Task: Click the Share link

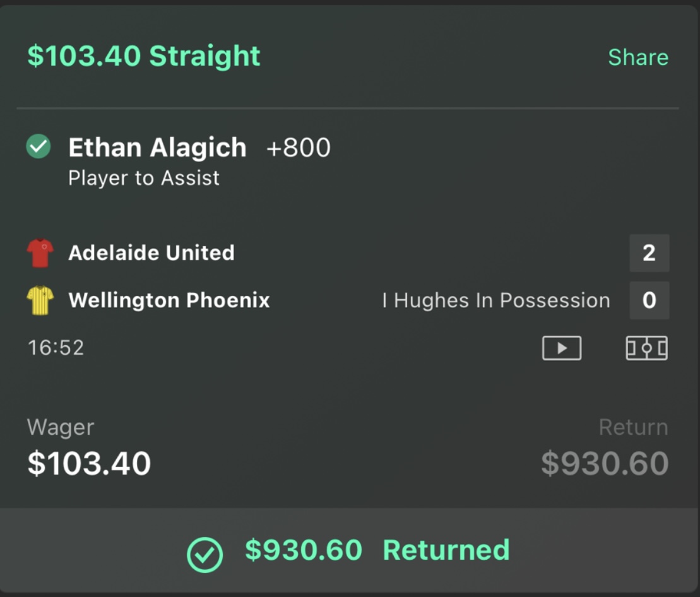Action: tap(638, 57)
